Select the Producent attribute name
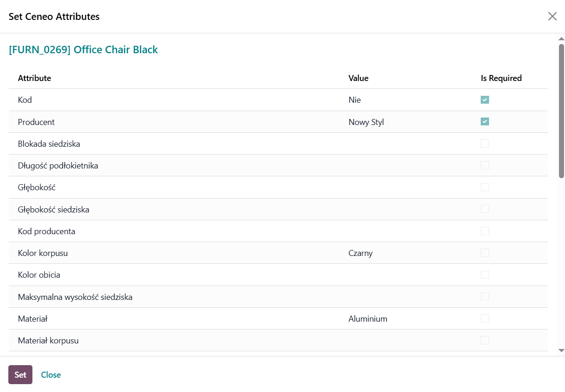 [36, 122]
